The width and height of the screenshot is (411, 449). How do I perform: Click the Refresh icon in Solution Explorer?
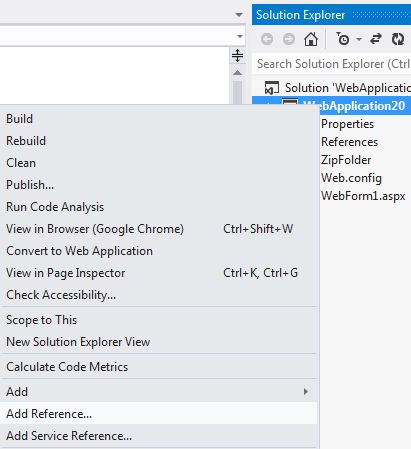pyautogui.click(x=398, y=39)
